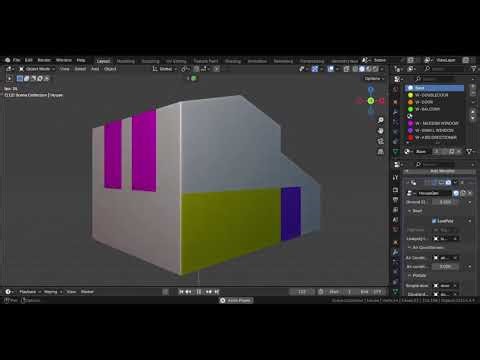The image size is (480, 360).
Task: Toggle modifier show in viewport icon
Action: pyautogui.click(x=442, y=183)
